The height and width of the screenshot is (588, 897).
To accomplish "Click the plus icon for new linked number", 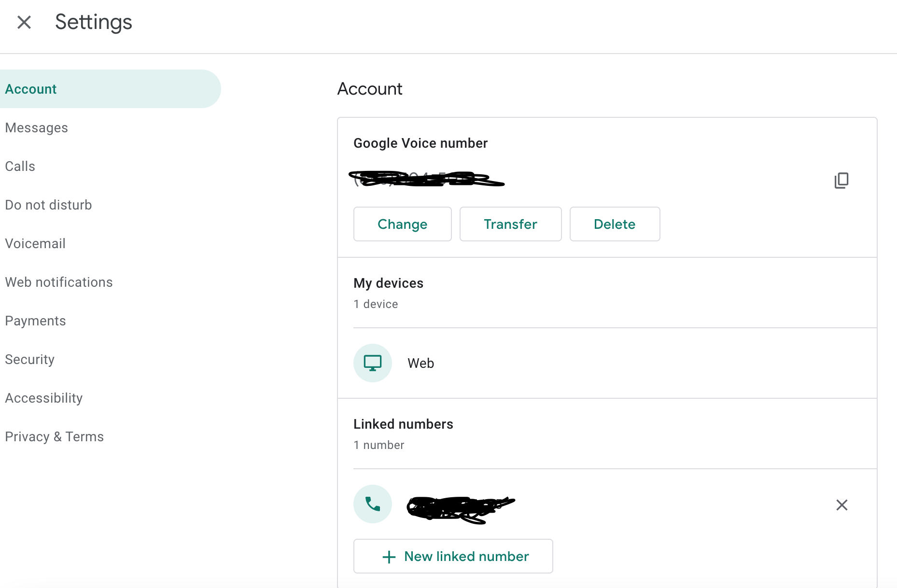I will point(389,557).
